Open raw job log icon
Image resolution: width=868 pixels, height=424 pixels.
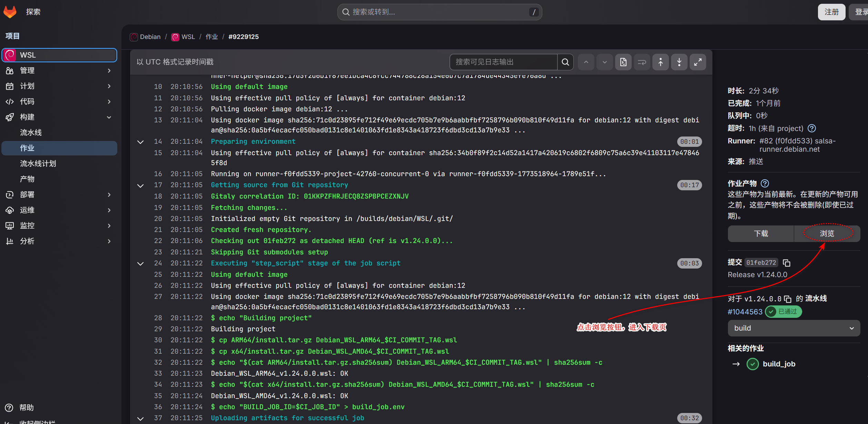coord(623,62)
